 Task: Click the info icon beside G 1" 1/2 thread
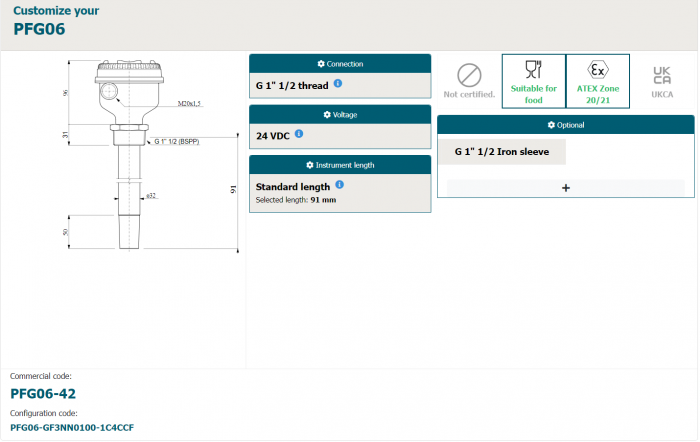(x=338, y=85)
